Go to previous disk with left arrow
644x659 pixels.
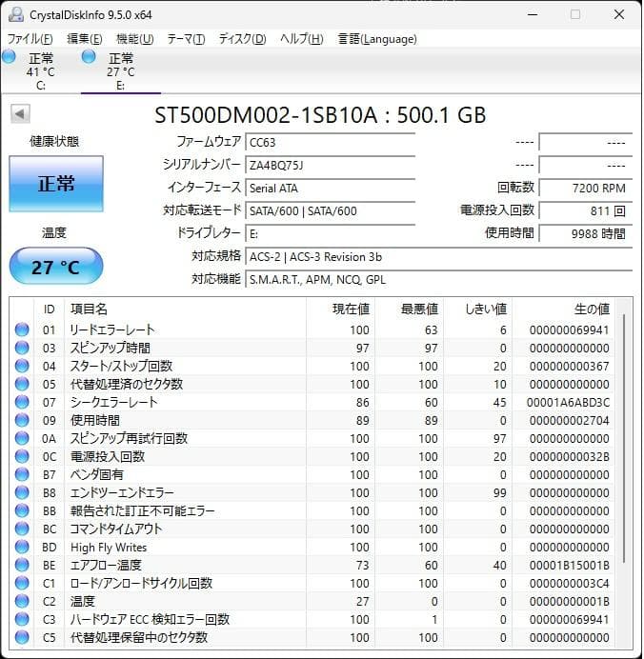[x=20, y=114]
